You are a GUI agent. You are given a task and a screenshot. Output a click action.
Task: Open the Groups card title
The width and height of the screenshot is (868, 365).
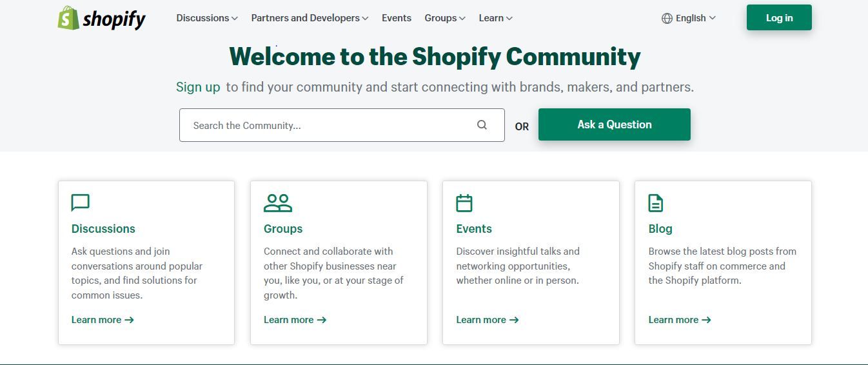coord(283,229)
